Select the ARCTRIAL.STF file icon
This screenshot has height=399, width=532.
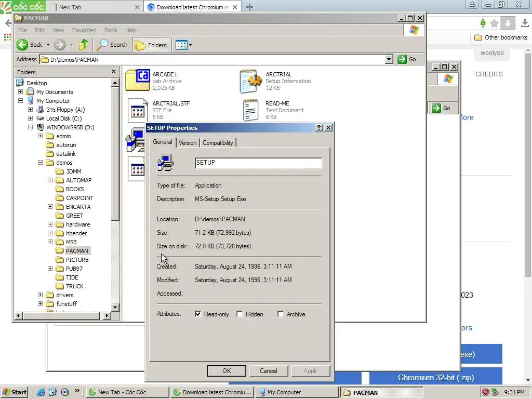click(x=138, y=110)
